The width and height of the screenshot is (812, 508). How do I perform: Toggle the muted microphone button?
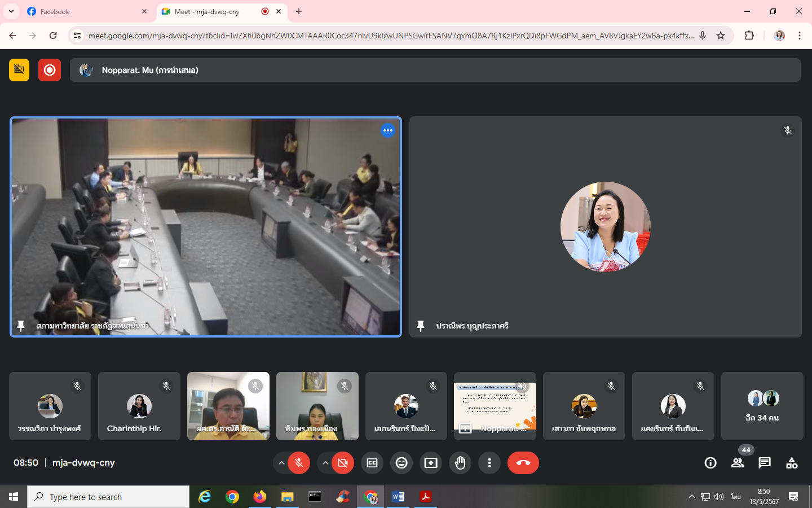pyautogui.click(x=299, y=463)
